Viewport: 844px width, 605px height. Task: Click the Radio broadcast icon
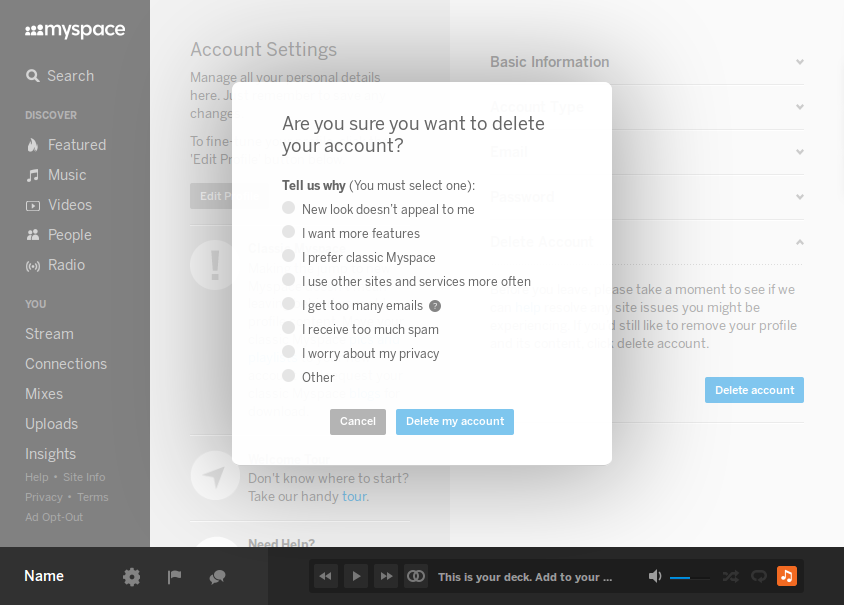(31, 265)
